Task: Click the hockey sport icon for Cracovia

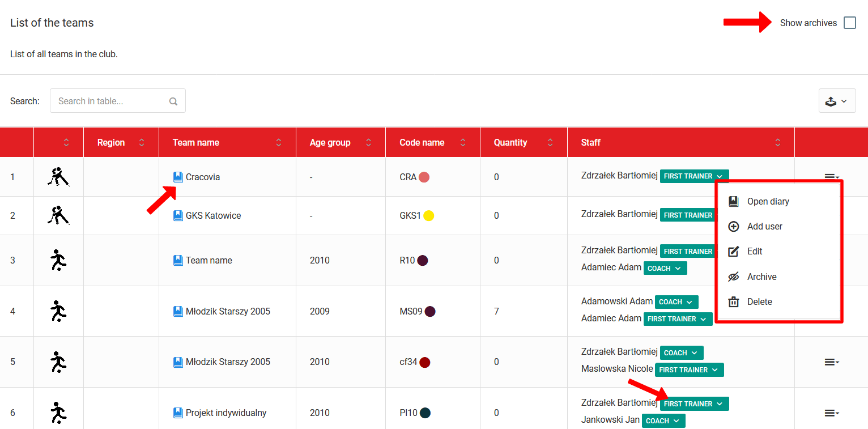Action: tap(58, 177)
